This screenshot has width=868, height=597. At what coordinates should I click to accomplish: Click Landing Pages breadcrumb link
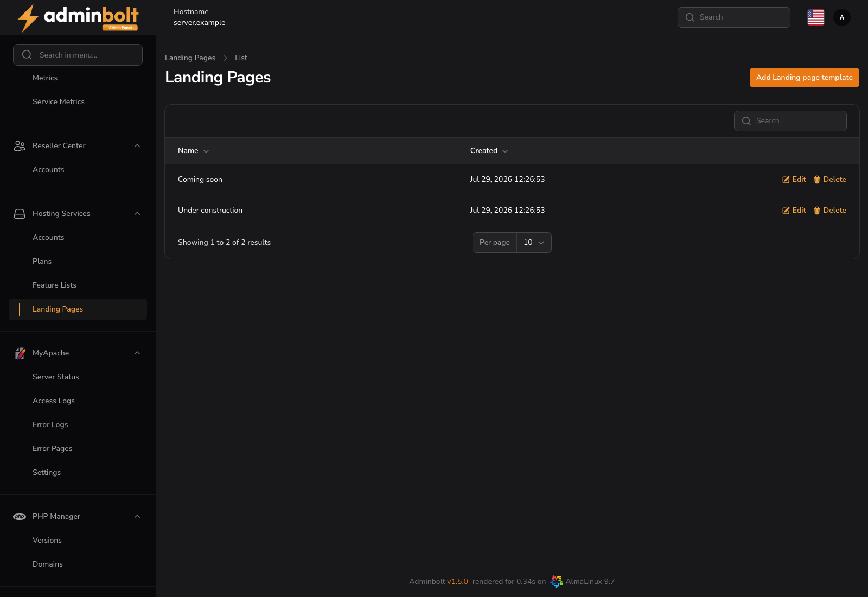(x=190, y=58)
